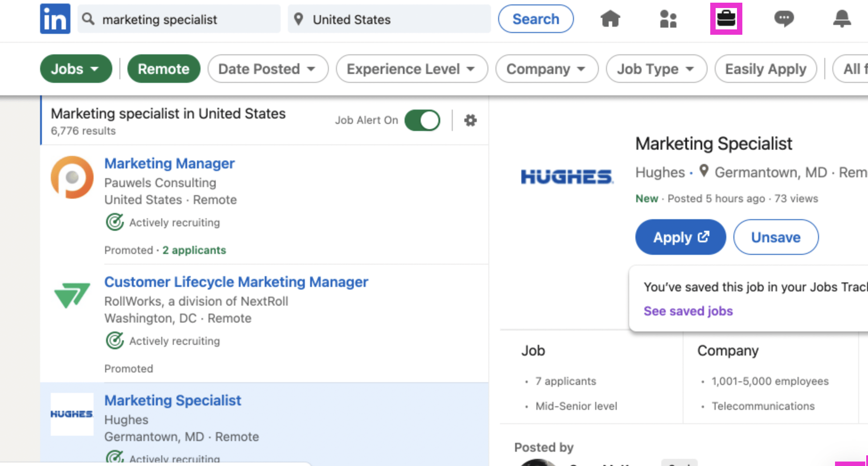Click 'Posted 5 hours ago' text

(716, 199)
